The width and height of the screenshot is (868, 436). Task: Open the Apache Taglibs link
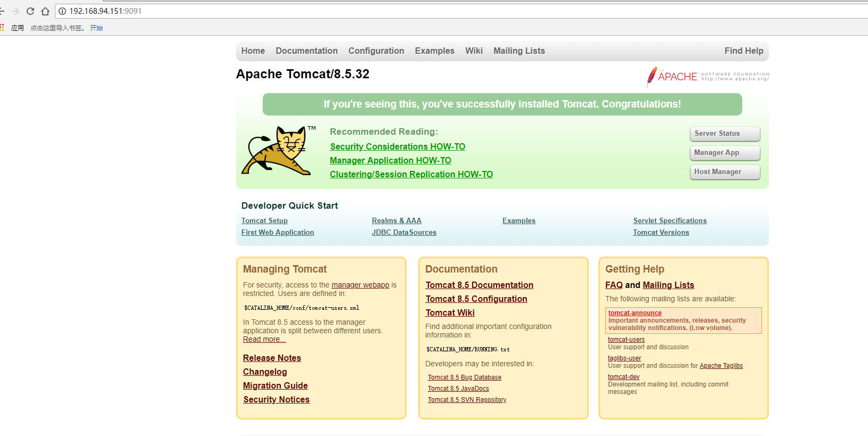[x=721, y=366]
